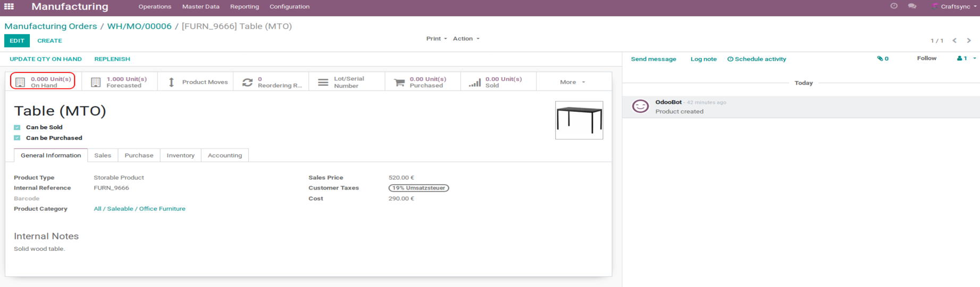Open the conversations chat icon

(x=912, y=6)
